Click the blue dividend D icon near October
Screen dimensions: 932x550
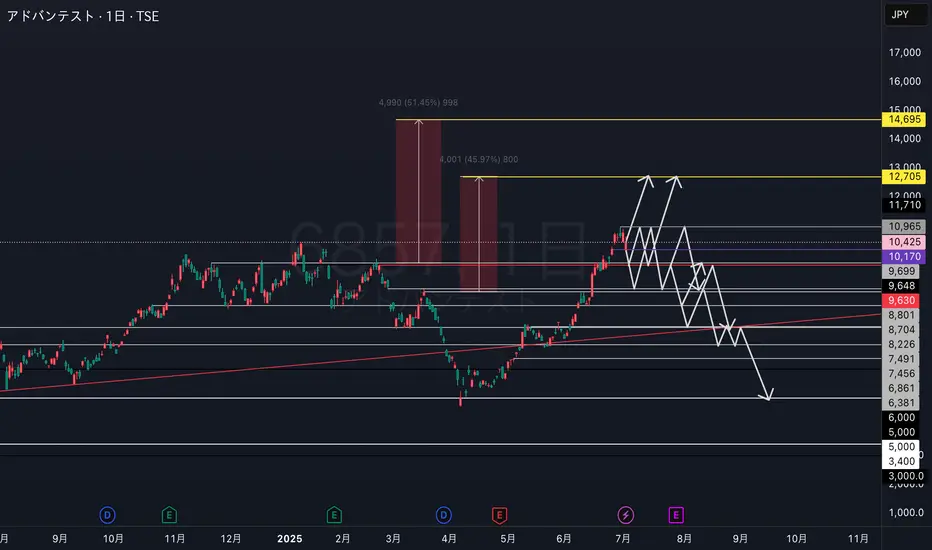[107, 515]
